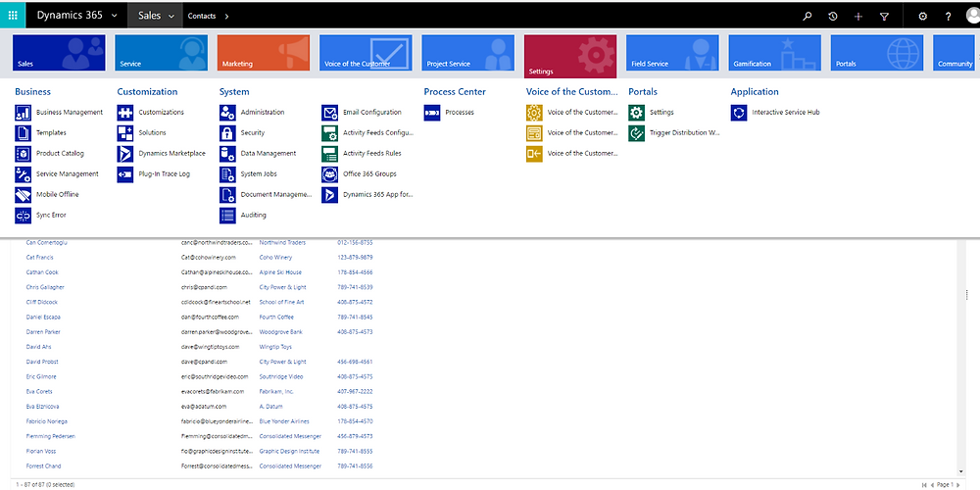Open Templates icon under Business
The height and width of the screenshot is (490, 980).
(24, 133)
